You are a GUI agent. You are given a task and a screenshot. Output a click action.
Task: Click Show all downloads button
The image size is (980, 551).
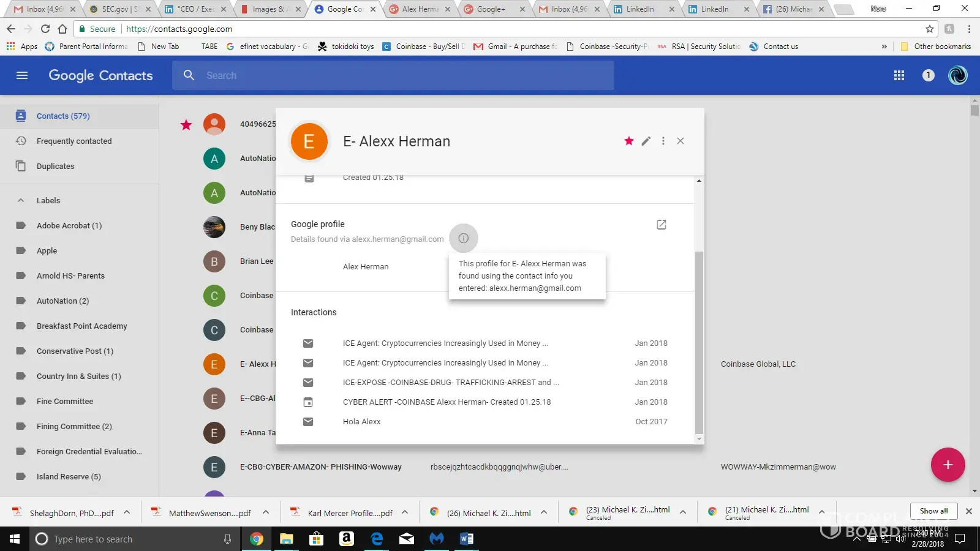(933, 511)
